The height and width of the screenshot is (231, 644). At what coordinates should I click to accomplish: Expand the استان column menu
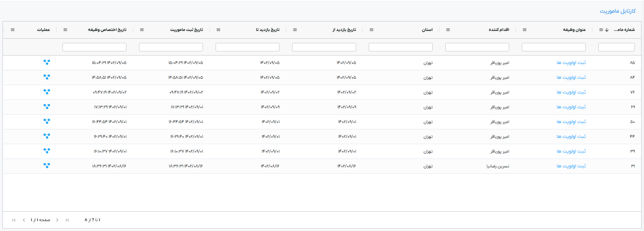click(x=372, y=30)
